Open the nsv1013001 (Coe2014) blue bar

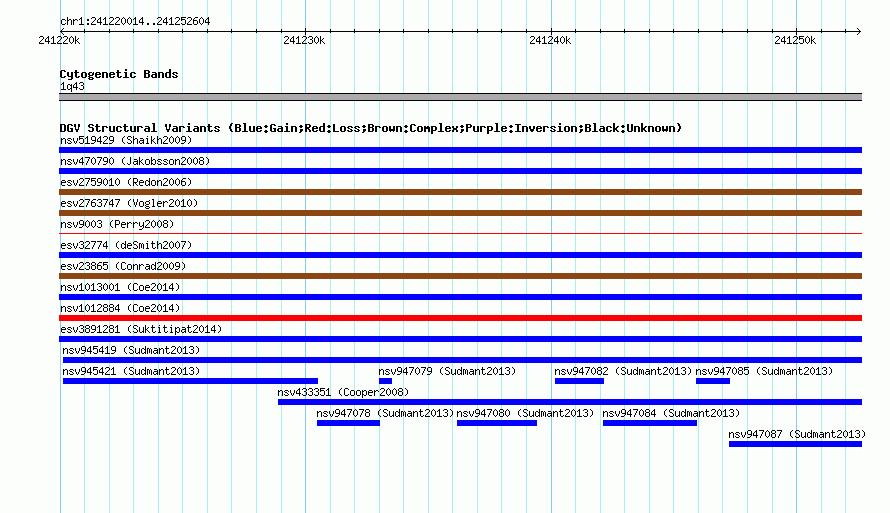[460, 297]
